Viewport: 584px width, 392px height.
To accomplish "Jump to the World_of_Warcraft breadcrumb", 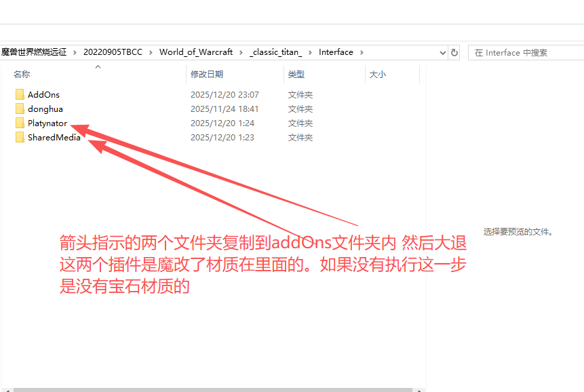I will tap(195, 52).
